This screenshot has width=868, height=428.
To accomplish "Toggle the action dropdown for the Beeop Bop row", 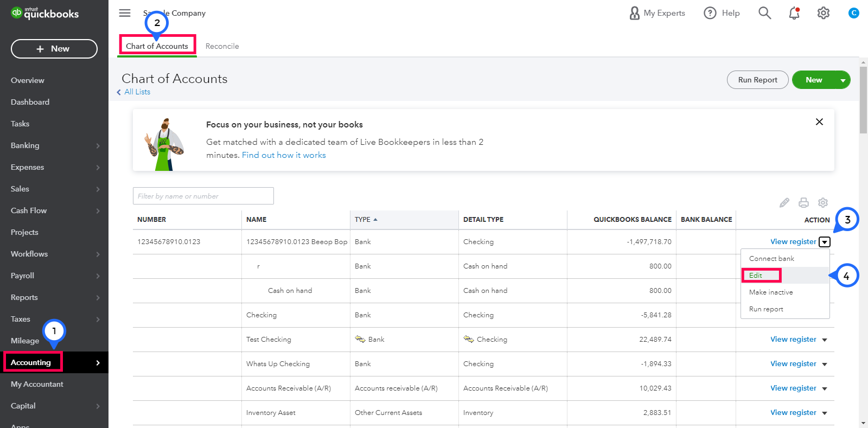I will tap(825, 242).
